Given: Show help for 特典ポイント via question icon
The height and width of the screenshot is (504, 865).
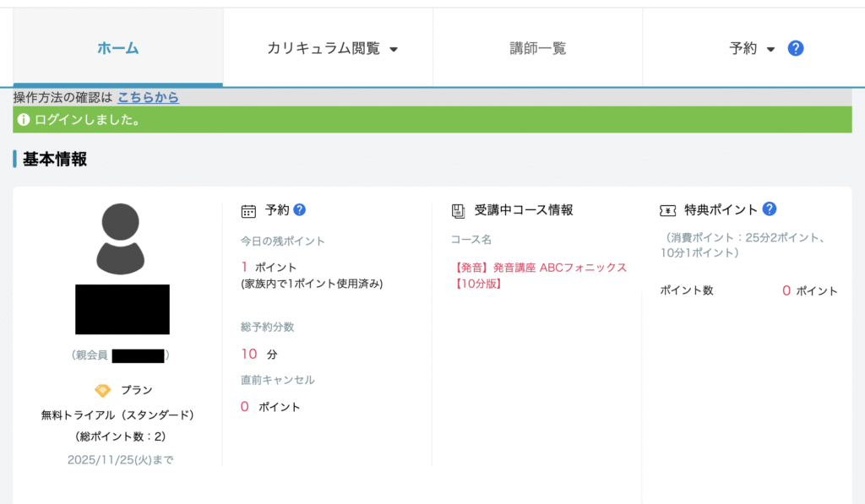Looking at the screenshot, I should tap(769, 209).
